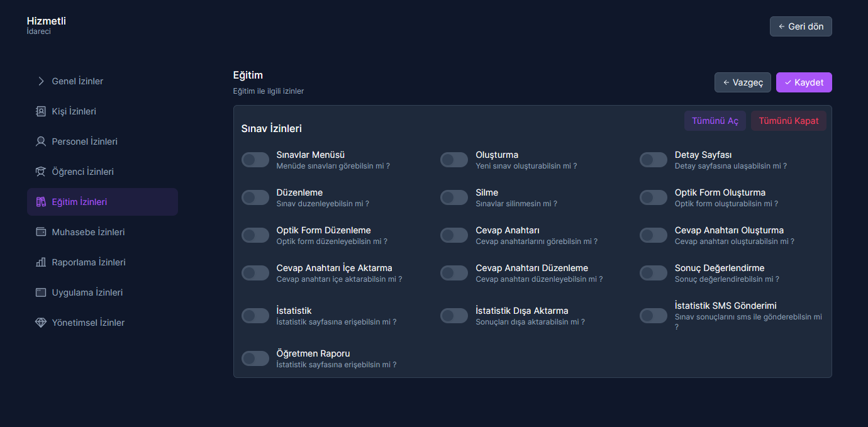Click the diamond icon for Yönetimsel İzinler
The height and width of the screenshot is (427, 868).
(x=41, y=323)
